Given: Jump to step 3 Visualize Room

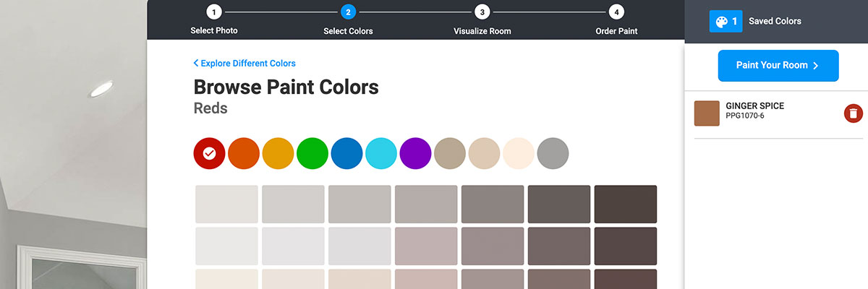Looking at the screenshot, I should pyautogui.click(x=482, y=12).
